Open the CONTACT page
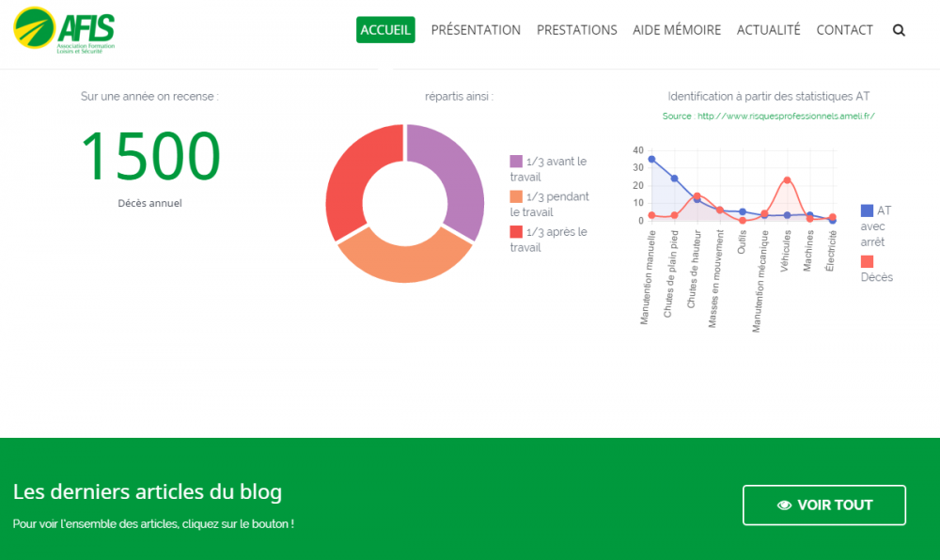The width and height of the screenshot is (940, 560). (x=844, y=30)
